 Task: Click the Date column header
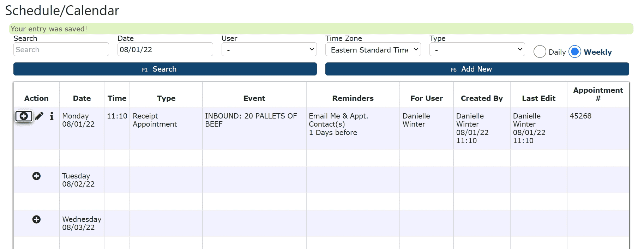tap(82, 98)
